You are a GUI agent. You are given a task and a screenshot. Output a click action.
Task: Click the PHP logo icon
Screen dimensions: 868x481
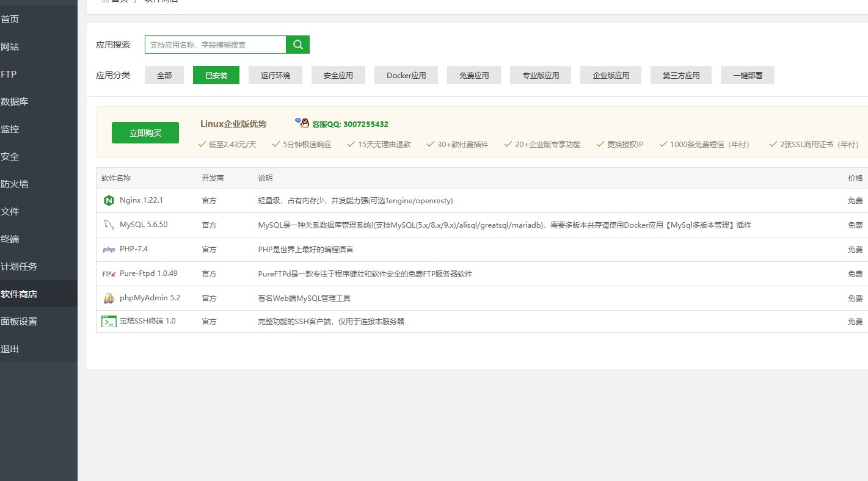pyautogui.click(x=109, y=249)
